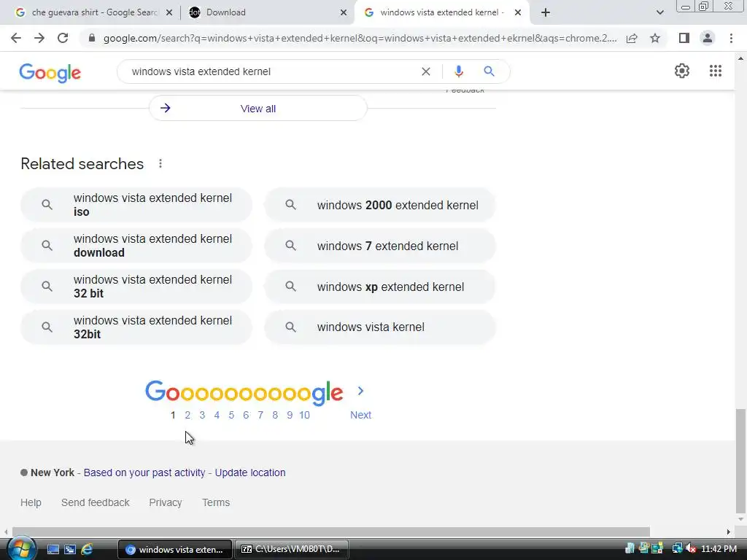Click the vertical scrollbar thumb
Screen dimensions: 747x560
(740, 461)
